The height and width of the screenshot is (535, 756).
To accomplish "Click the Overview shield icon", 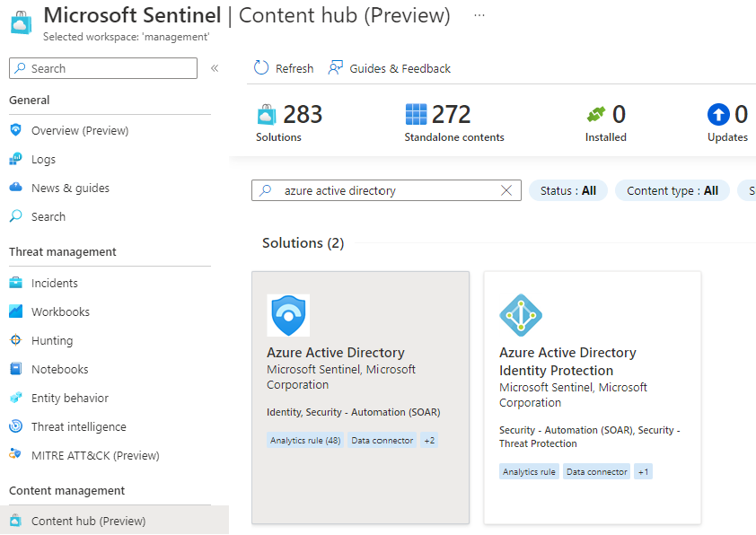I will [x=16, y=130].
